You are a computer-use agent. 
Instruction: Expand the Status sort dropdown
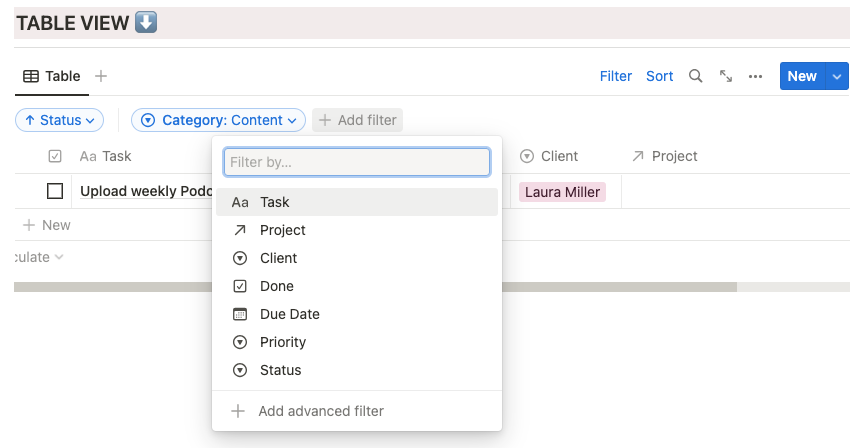point(60,120)
